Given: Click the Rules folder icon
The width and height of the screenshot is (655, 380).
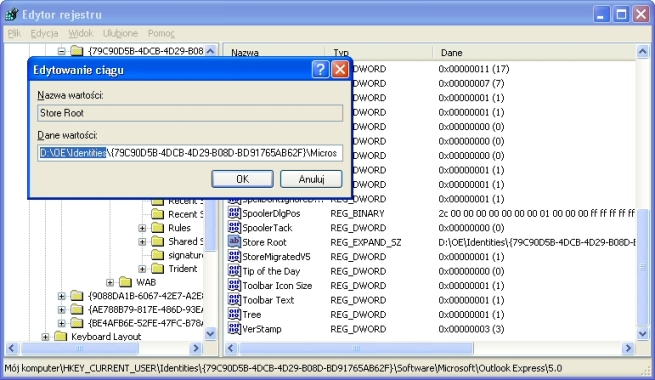Looking at the screenshot, I should 157,228.
